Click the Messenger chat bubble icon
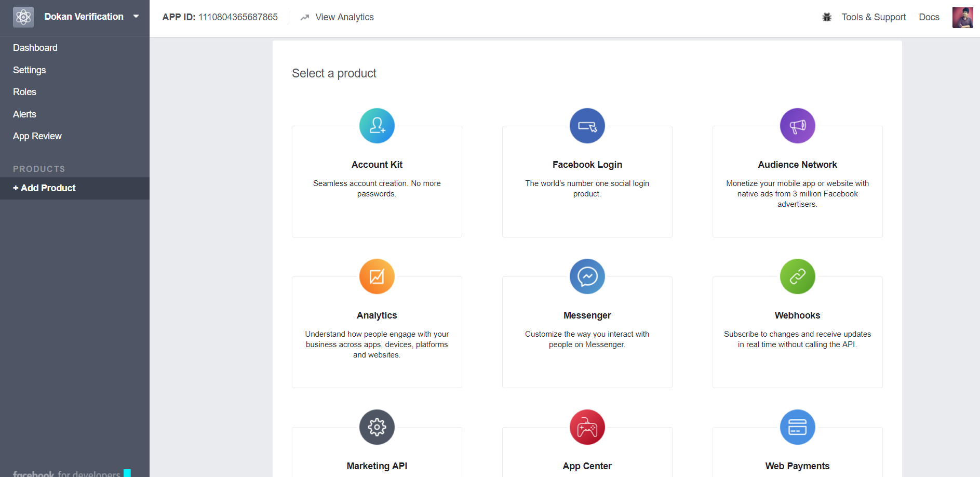The image size is (980, 477). 587,276
